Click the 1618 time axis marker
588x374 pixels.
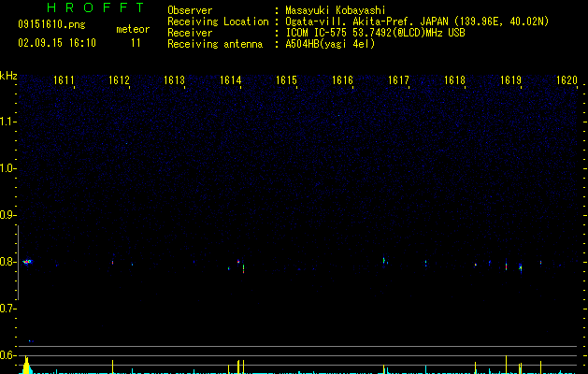(455, 80)
